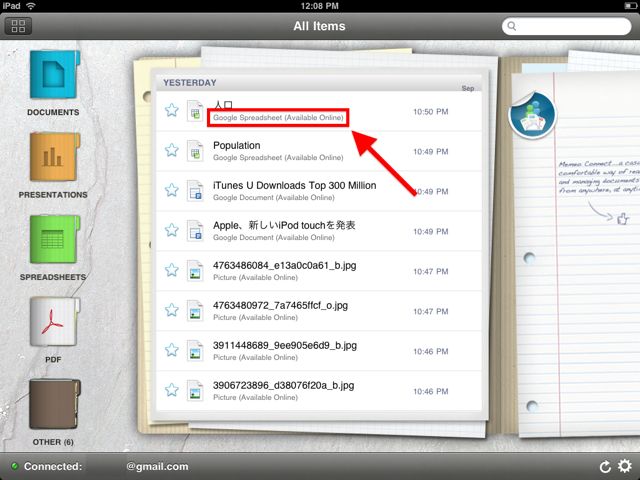Open the PDF folder
This screenshot has height=480, width=640.
point(54,322)
